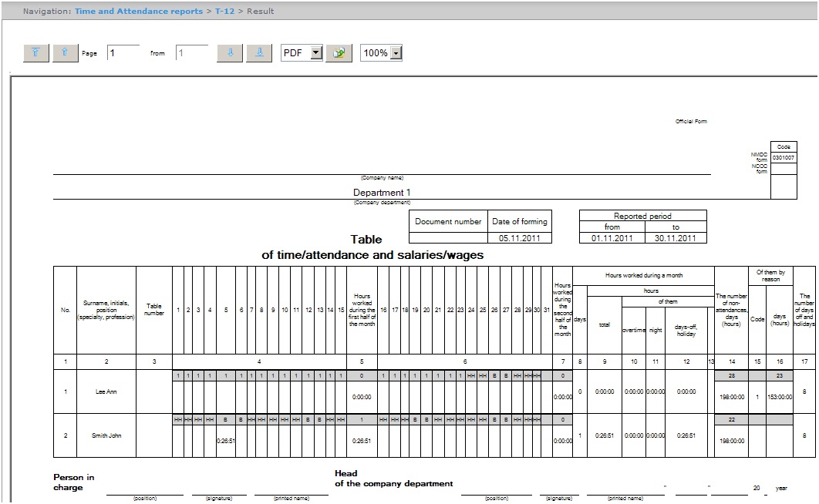Screen dimensions: 819x504
Task: Open Time and Attendance reports breadcrumb link
Action: (x=139, y=12)
